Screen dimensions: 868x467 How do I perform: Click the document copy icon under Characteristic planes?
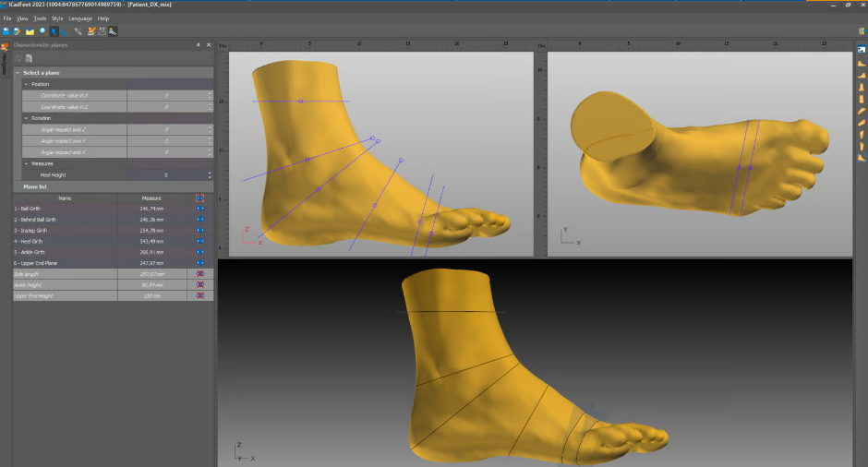pyautogui.click(x=29, y=58)
